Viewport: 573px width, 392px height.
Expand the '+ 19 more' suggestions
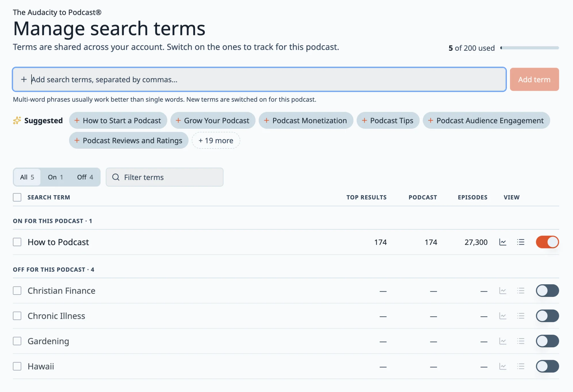[216, 140]
